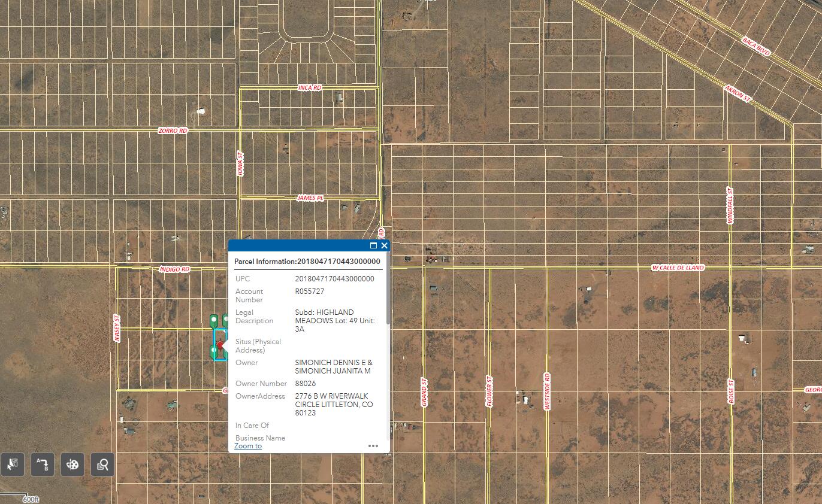The width and height of the screenshot is (822, 504).
Task: Click the ZORRO RD street label
Action: pos(173,130)
